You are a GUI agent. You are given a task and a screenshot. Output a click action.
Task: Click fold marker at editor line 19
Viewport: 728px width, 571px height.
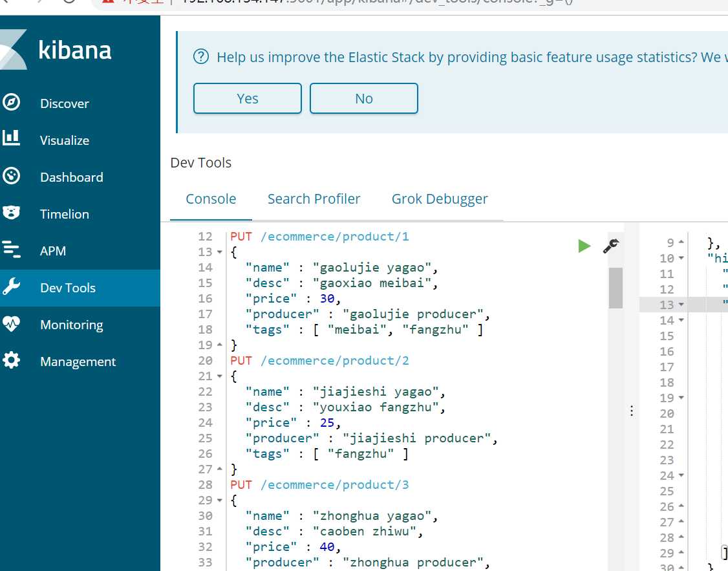click(219, 345)
